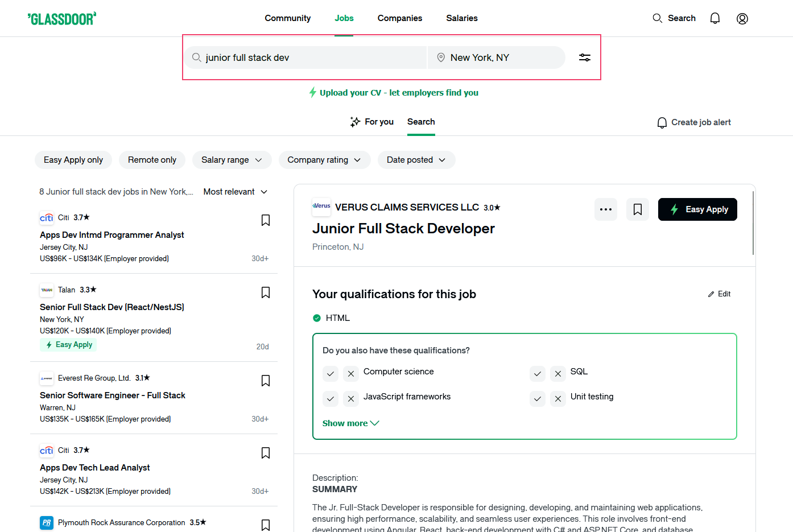The image size is (793, 532).
Task: Click the sparkle For you icon
Action: point(355,122)
